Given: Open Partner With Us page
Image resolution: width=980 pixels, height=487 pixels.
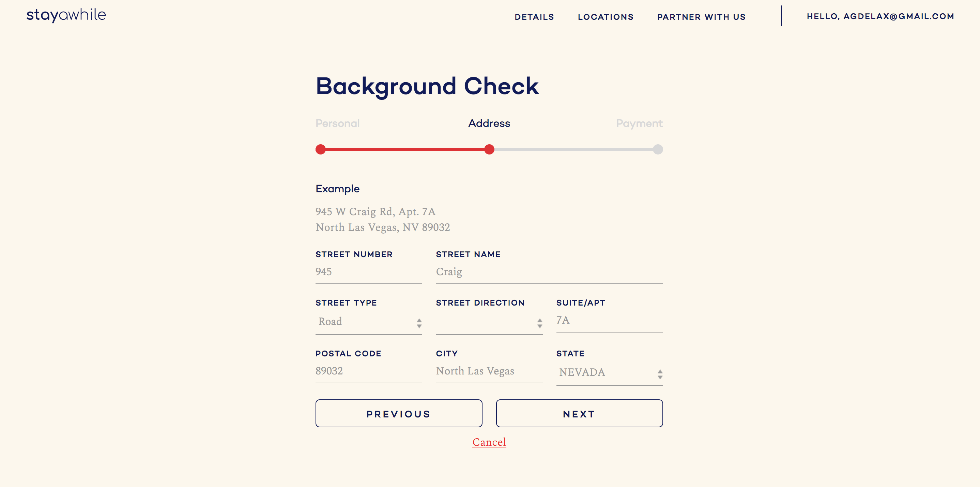Looking at the screenshot, I should [701, 17].
